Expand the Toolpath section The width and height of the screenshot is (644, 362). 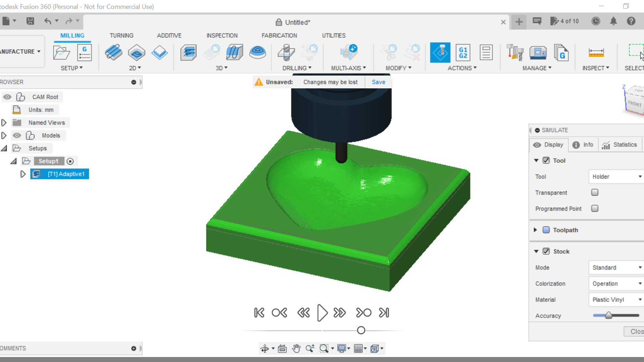pyautogui.click(x=535, y=230)
